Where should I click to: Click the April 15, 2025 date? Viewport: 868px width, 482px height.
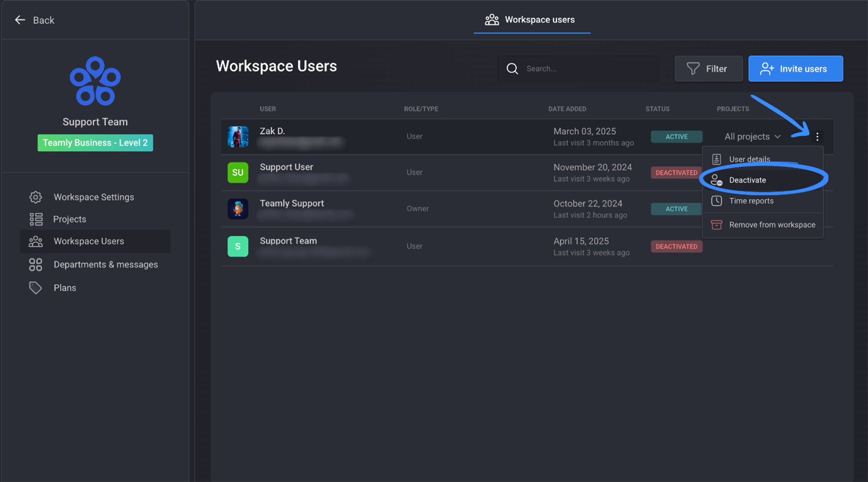tap(581, 241)
